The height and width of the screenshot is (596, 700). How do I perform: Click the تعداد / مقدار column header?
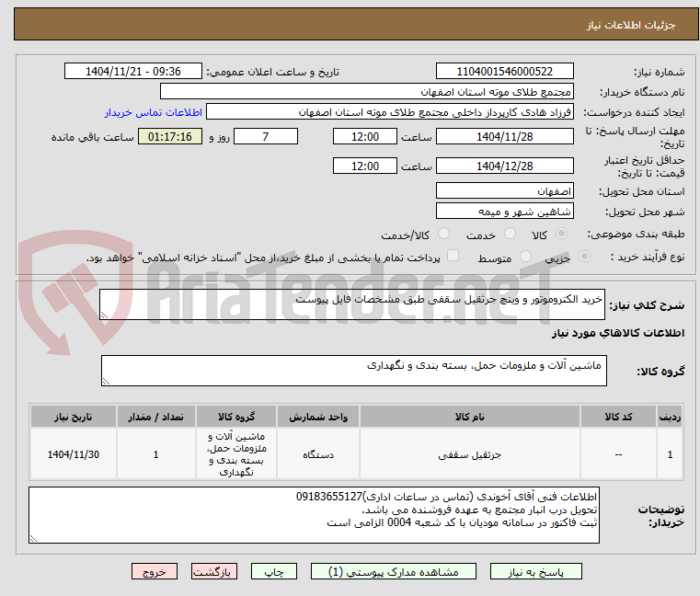click(x=155, y=417)
